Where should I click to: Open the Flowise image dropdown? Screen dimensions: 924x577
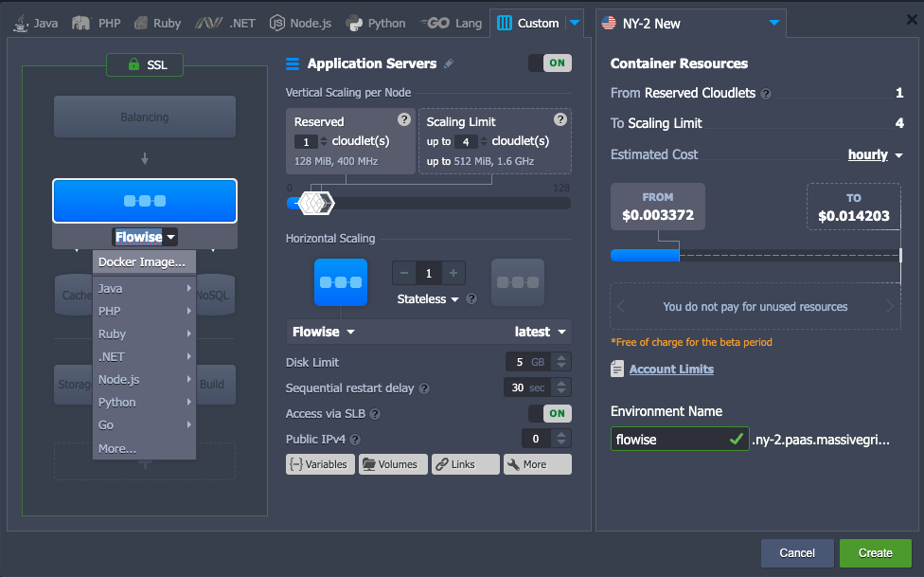click(324, 333)
